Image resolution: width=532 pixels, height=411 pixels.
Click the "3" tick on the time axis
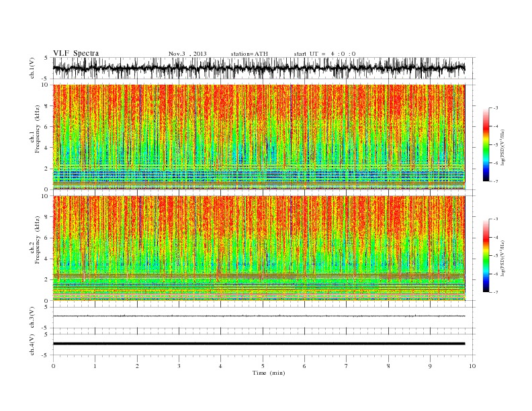click(x=179, y=366)
